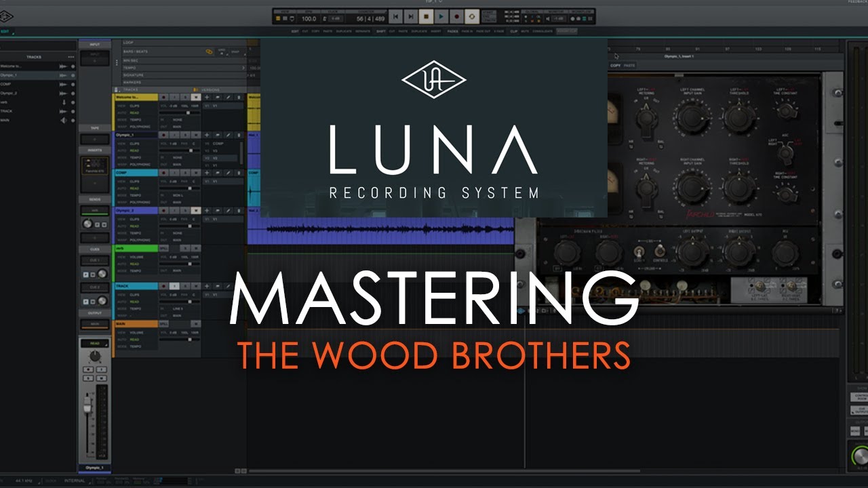Click the verb send level knob

[87, 224]
